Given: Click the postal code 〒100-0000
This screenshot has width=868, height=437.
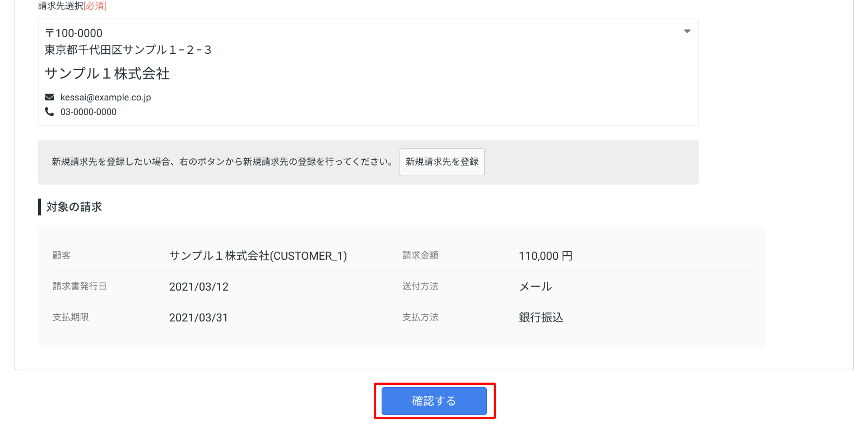Looking at the screenshot, I should tap(73, 33).
